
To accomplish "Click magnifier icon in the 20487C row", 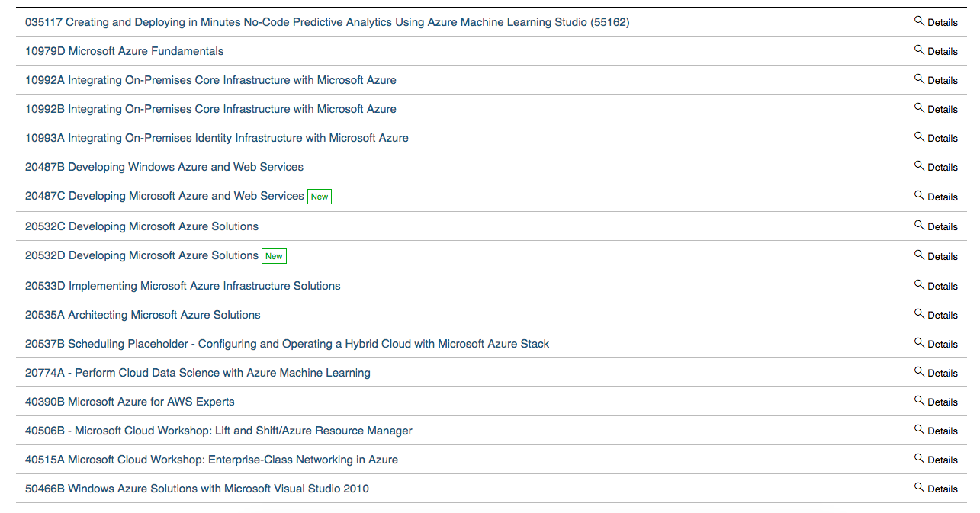I will pyautogui.click(x=919, y=196).
